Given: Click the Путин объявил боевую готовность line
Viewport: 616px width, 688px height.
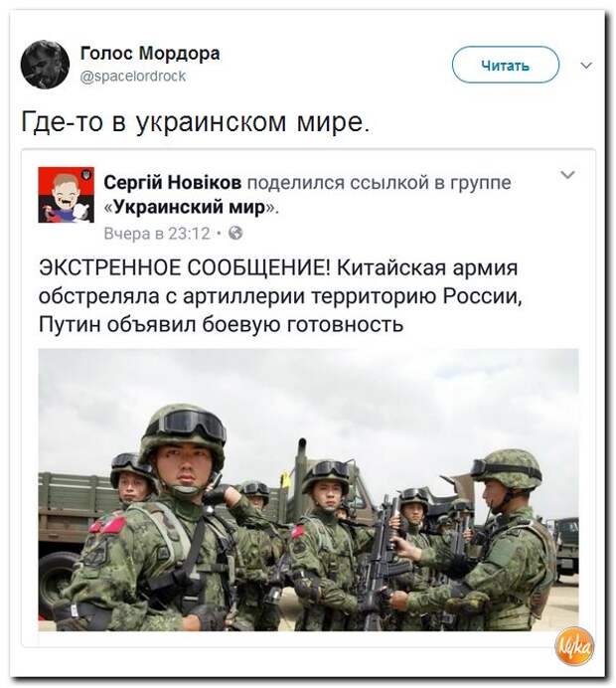Looking at the screenshot, I should pos(221,325).
